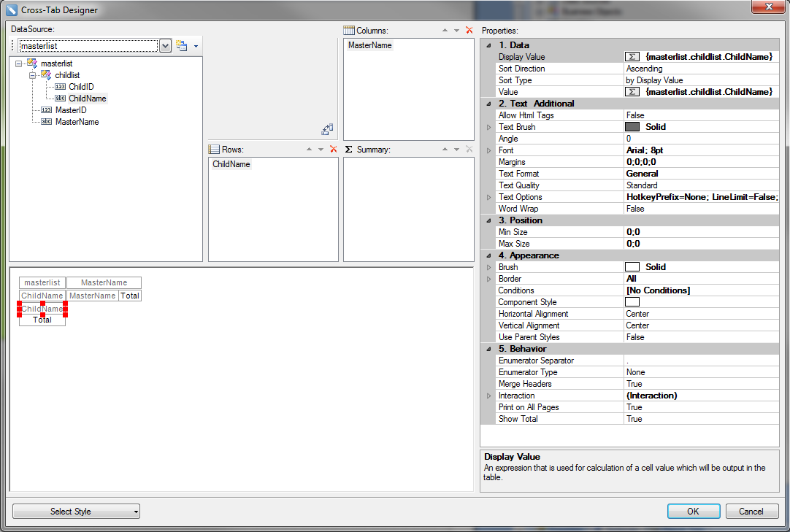Expand the Text Options property

pyautogui.click(x=488, y=197)
